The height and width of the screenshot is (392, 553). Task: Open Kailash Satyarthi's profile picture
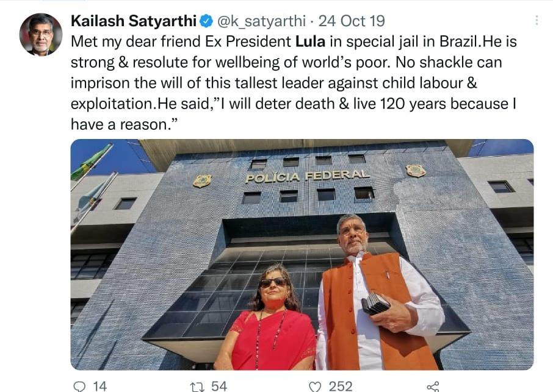click(40, 35)
